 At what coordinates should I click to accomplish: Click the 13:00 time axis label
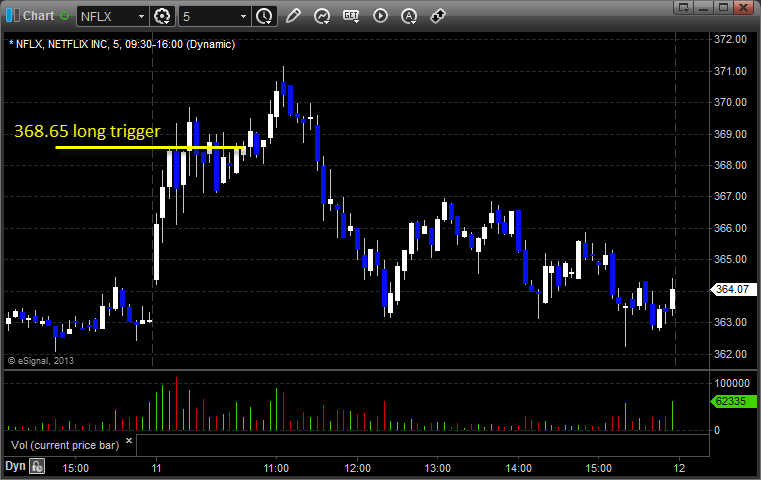pos(438,468)
